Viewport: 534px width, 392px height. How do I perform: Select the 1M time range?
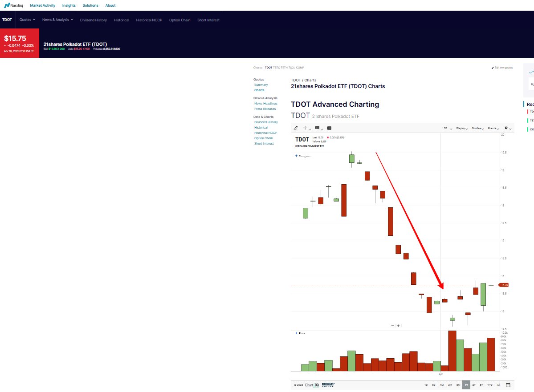pos(442,385)
